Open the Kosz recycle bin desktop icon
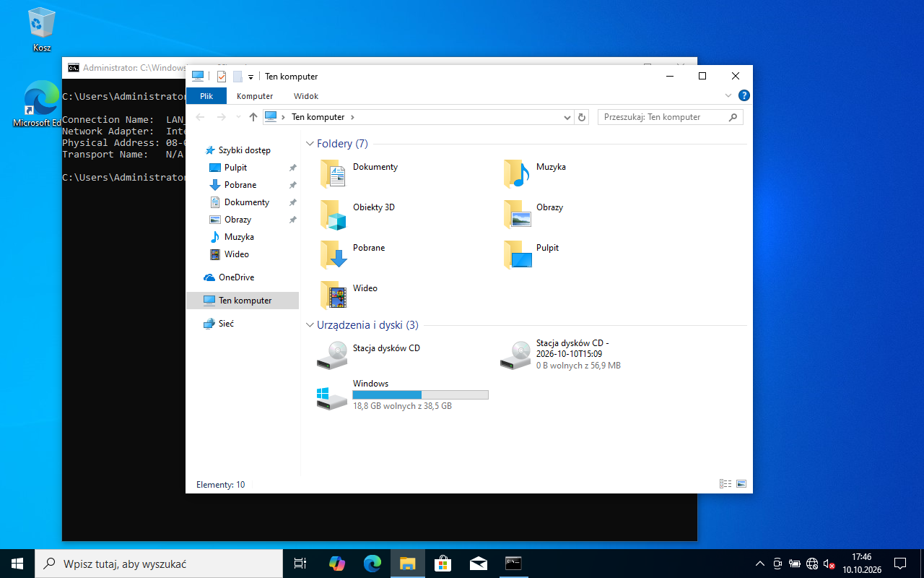This screenshot has width=924, height=578. tap(42, 31)
